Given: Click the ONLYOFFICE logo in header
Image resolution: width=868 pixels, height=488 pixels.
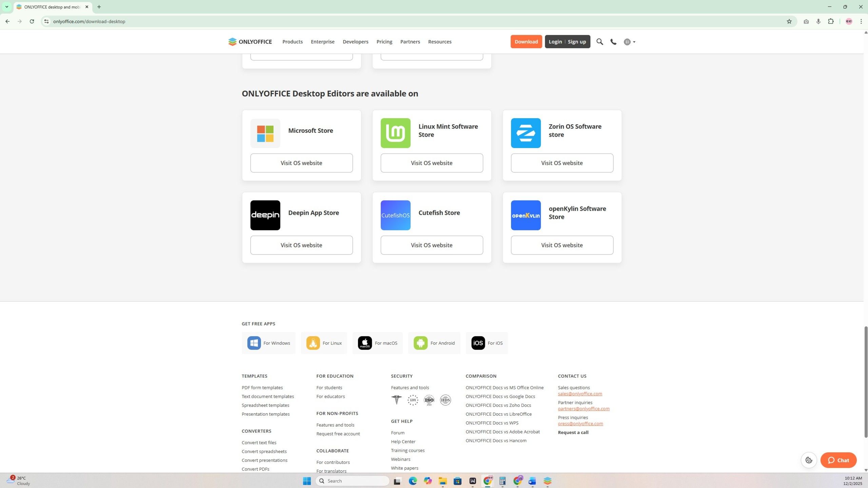Looking at the screenshot, I should (250, 42).
